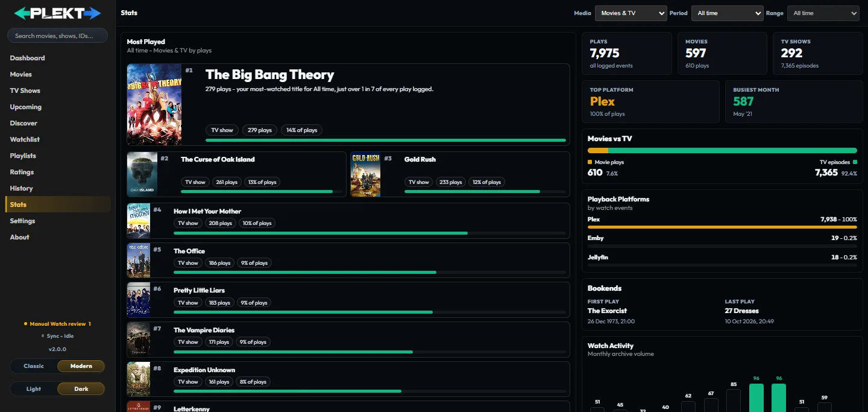Switch interface style to Classic
Image resolution: width=868 pixels, height=412 pixels.
tap(34, 366)
